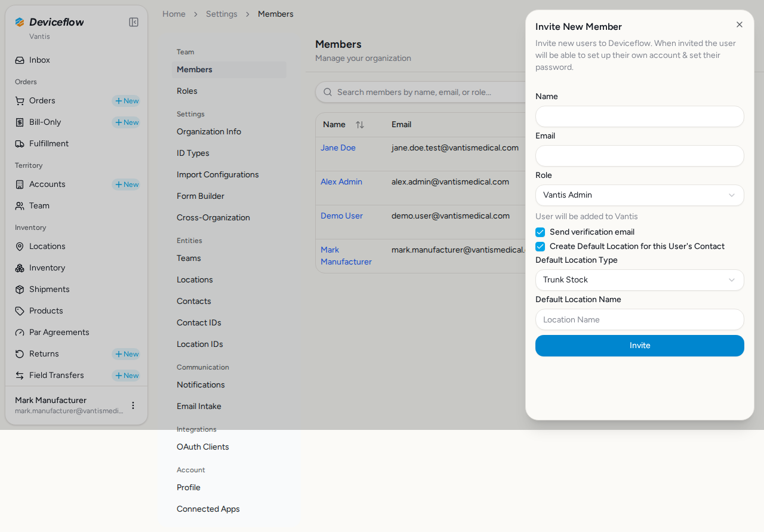The height and width of the screenshot is (532, 764).
Task: Open Location IDs settings
Action: point(229,345)
